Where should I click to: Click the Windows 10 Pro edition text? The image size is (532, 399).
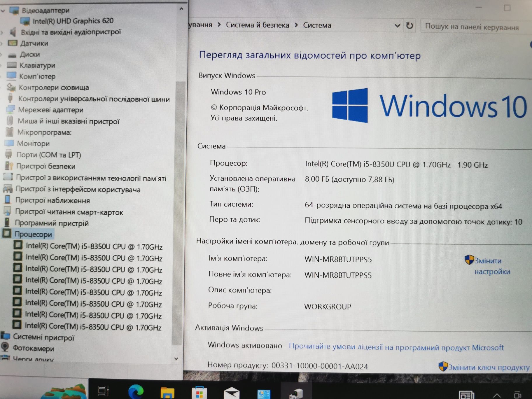(238, 92)
